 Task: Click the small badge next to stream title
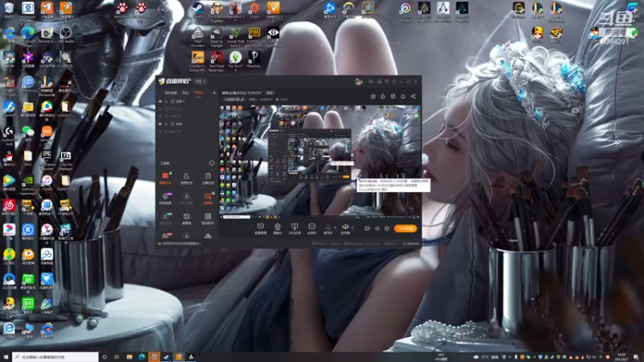click(x=270, y=93)
